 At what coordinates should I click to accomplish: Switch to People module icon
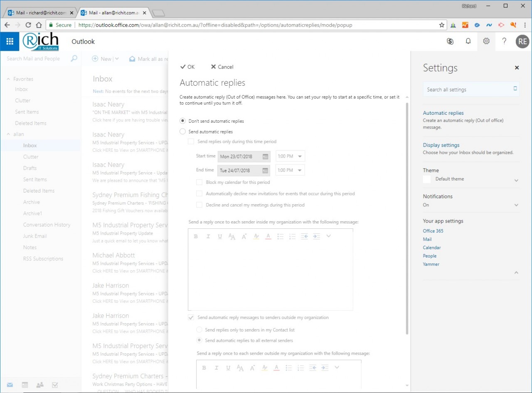point(40,385)
